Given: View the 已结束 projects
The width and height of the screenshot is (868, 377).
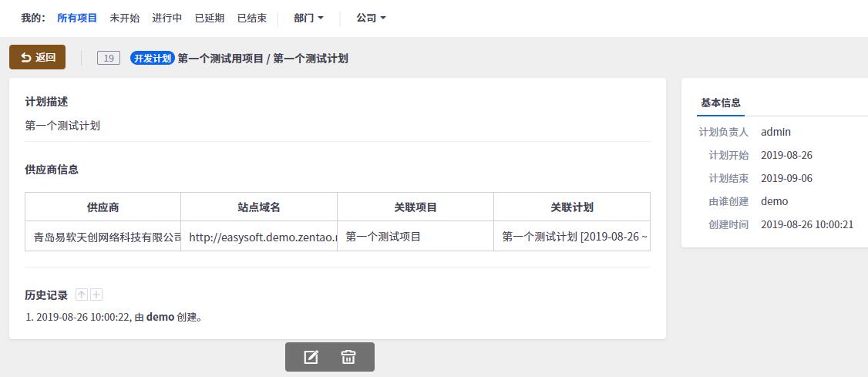Looking at the screenshot, I should 252,18.
